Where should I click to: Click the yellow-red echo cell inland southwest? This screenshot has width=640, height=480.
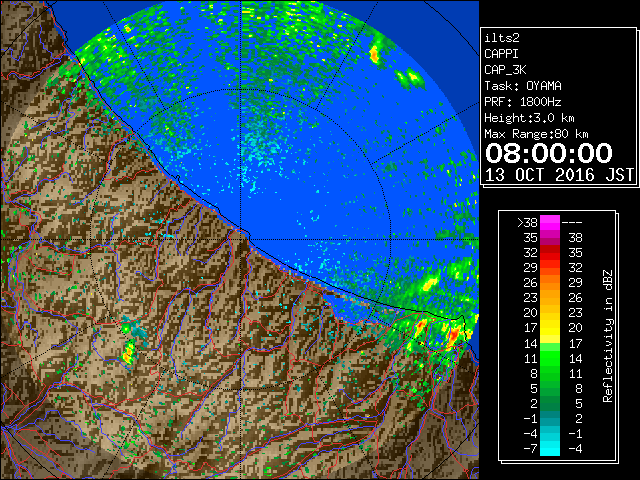pyautogui.click(x=128, y=352)
